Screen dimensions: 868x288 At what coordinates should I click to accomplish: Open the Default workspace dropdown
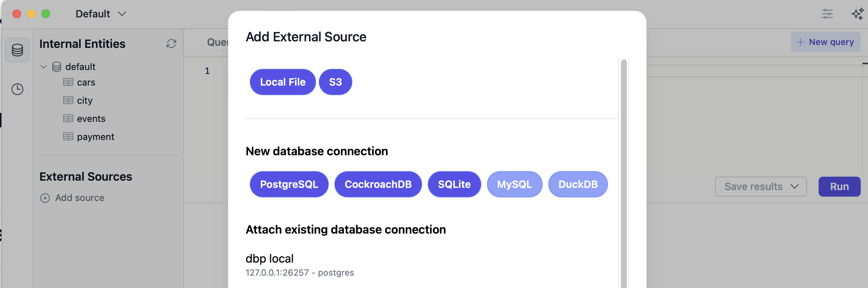(x=101, y=14)
